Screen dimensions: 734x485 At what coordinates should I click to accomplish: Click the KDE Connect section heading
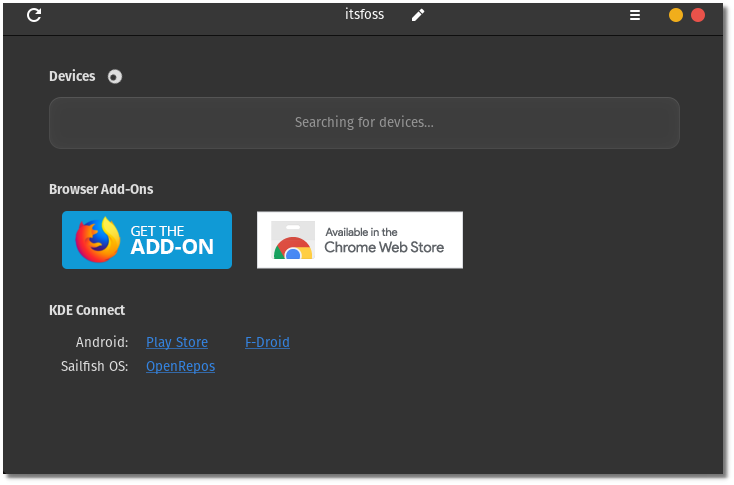coord(87,310)
